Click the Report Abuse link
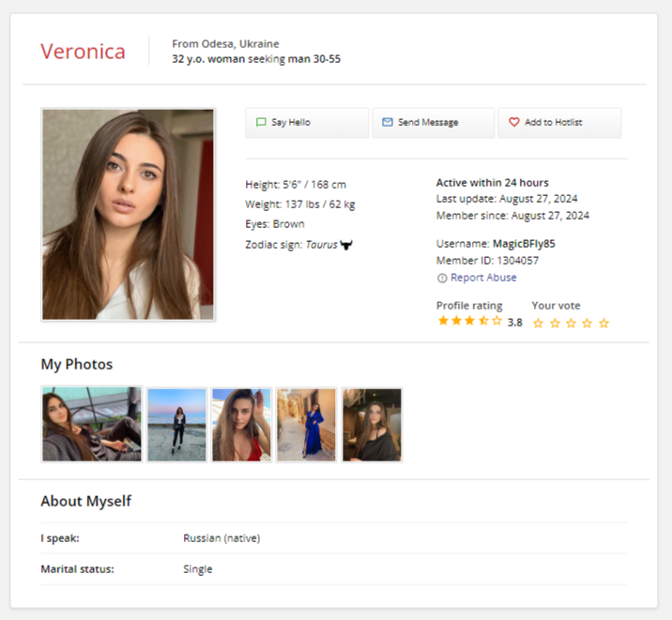Image resolution: width=672 pixels, height=620 pixels. tap(483, 278)
